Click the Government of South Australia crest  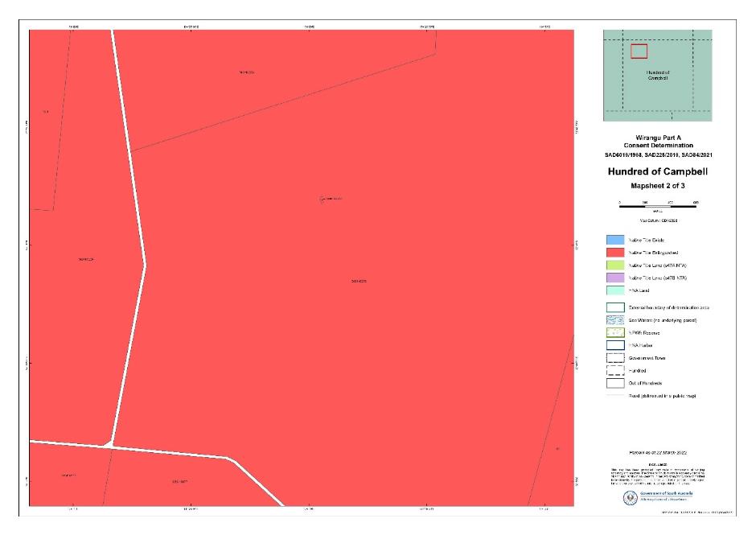click(631, 497)
